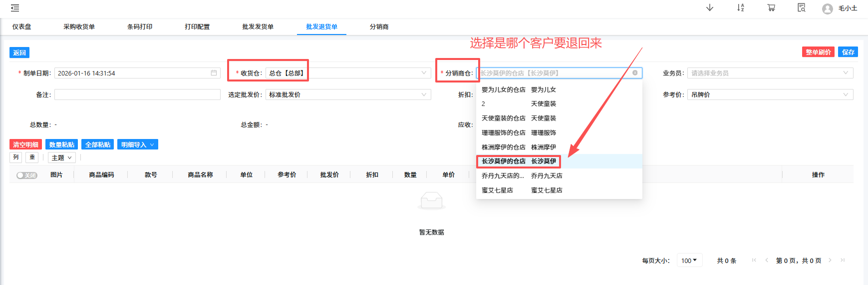Select 天使童装的仓店 option
Viewport: 868px width, 285px height.
pyautogui.click(x=559, y=118)
